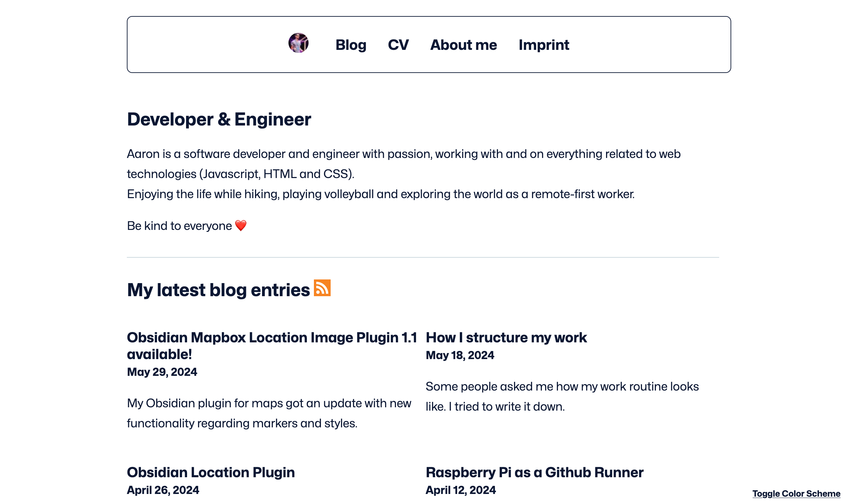Image resolution: width=846 pixels, height=504 pixels.
Task: Open the Imprint navigation link
Action: [x=543, y=45]
